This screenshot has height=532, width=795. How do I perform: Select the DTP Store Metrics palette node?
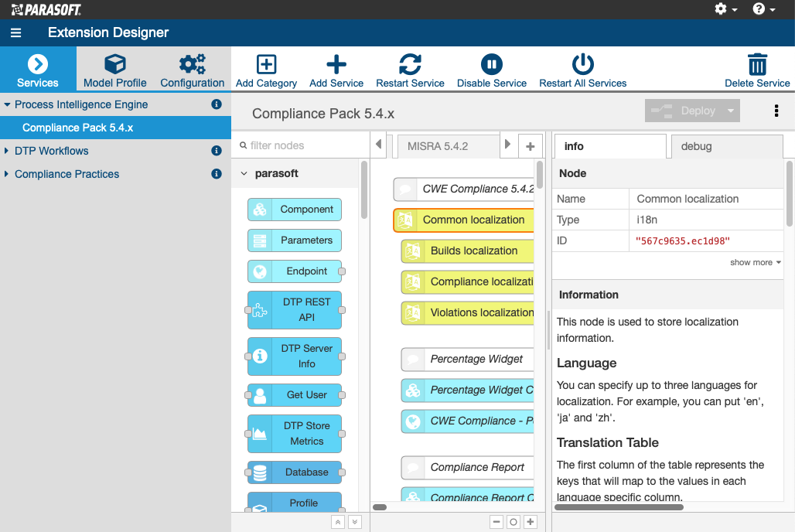[x=295, y=434]
